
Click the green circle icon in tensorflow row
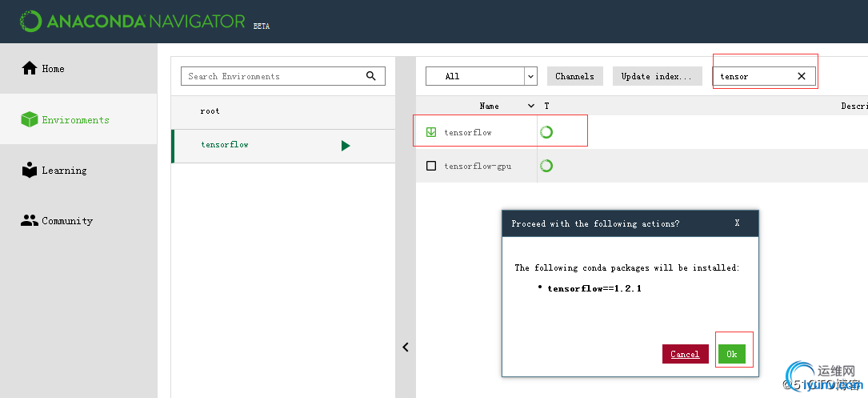pos(546,132)
